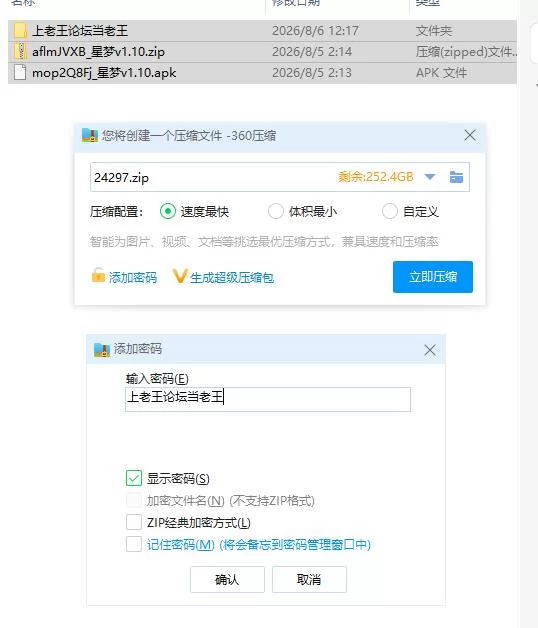Click the file icon of mop2Q8Fj_星梦v1.10.apk
Image resolution: width=538 pixels, height=628 pixels.
(x=20, y=73)
